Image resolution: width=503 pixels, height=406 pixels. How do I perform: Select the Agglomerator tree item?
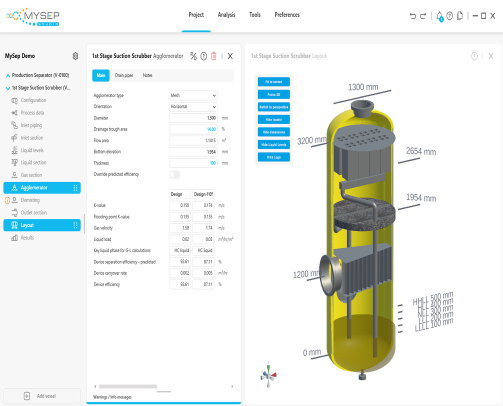coord(42,188)
